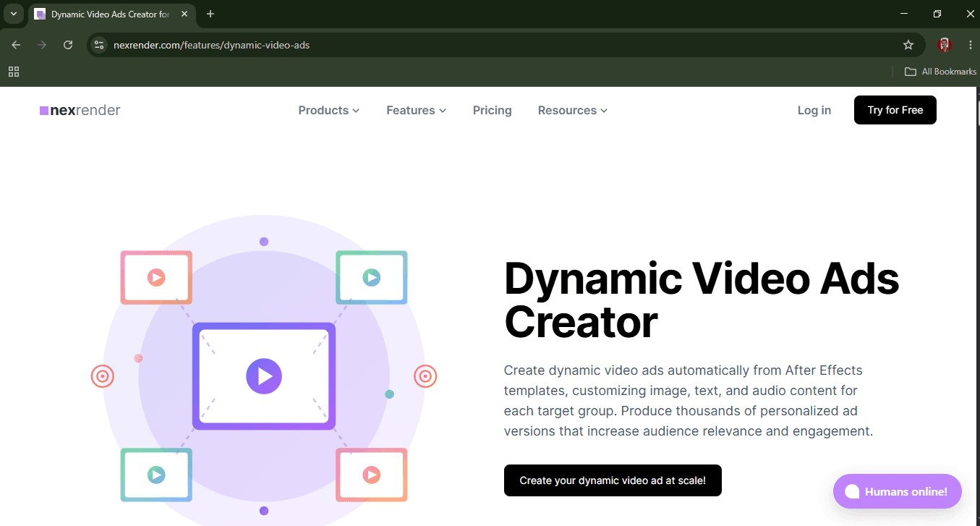
Task: Click the right red target icon
Action: tap(425, 376)
